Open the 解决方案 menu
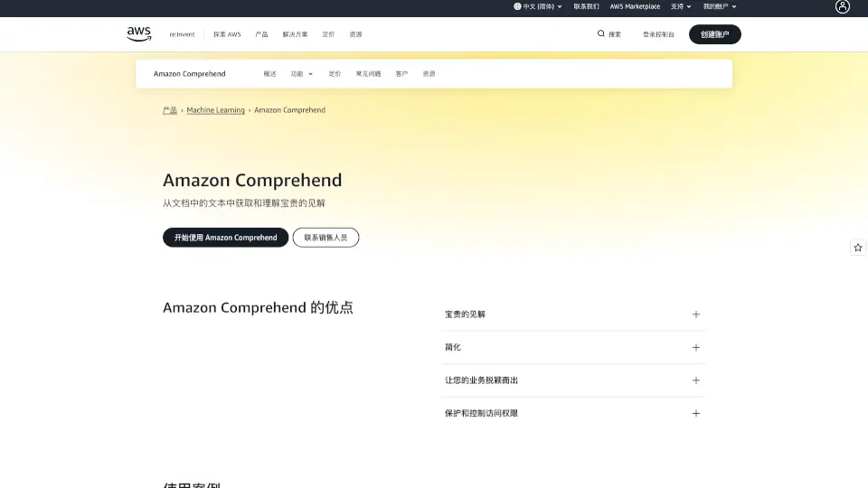The height and width of the screenshot is (488, 868). (x=295, y=34)
